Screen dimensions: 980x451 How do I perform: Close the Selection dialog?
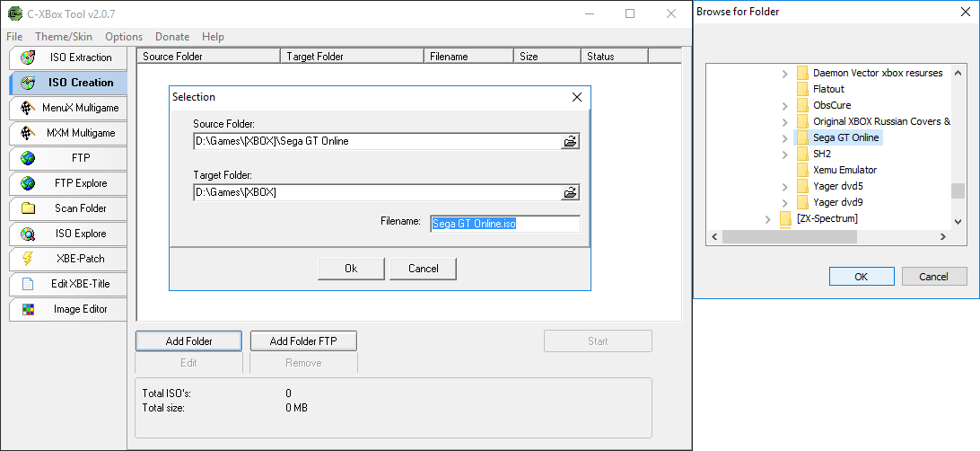point(577,97)
